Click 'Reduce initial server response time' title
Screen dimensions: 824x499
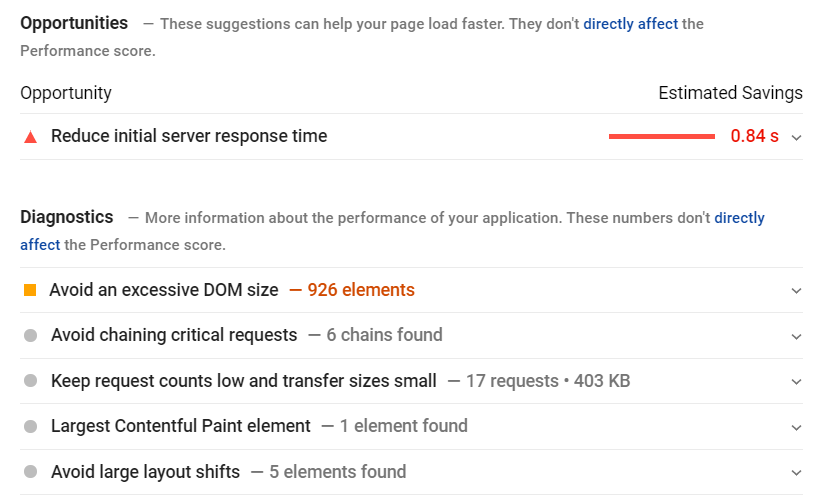point(189,136)
